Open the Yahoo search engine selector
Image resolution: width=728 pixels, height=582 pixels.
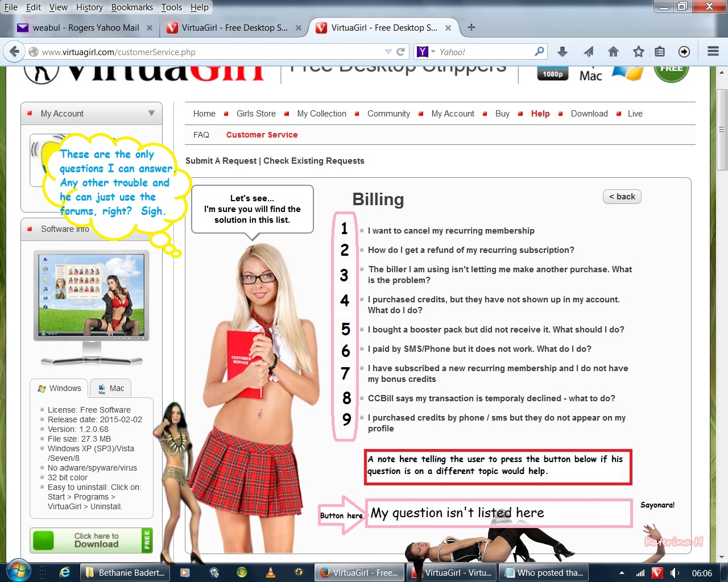(x=425, y=52)
